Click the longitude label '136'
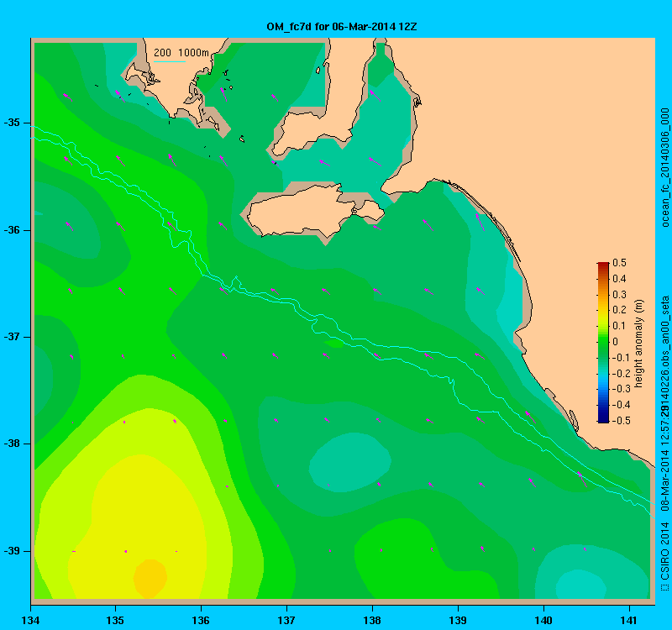The image size is (672, 630). pyautogui.click(x=201, y=621)
